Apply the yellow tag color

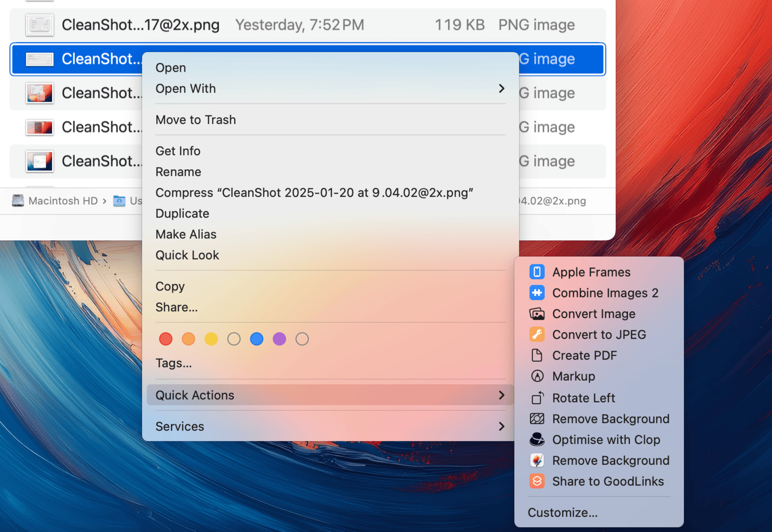211,339
